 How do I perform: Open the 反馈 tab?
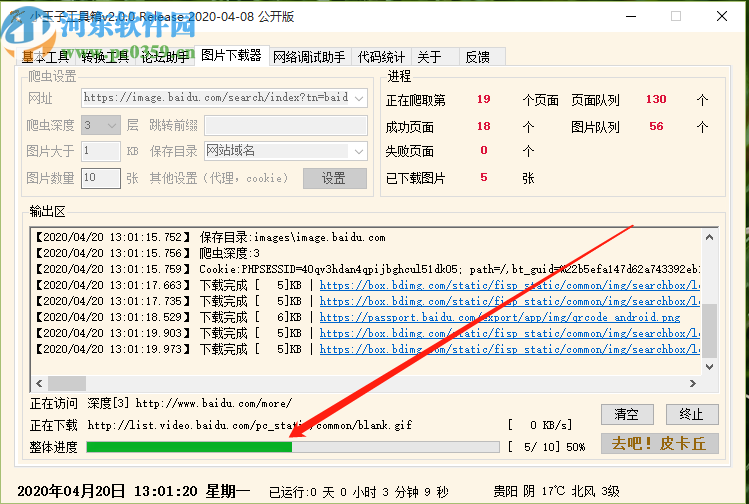[x=482, y=57]
